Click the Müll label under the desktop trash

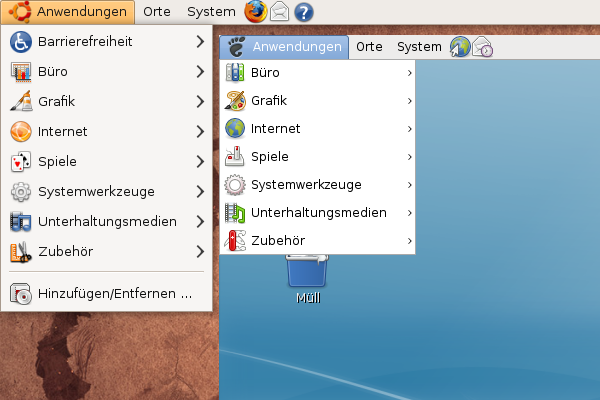click(x=308, y=298)
